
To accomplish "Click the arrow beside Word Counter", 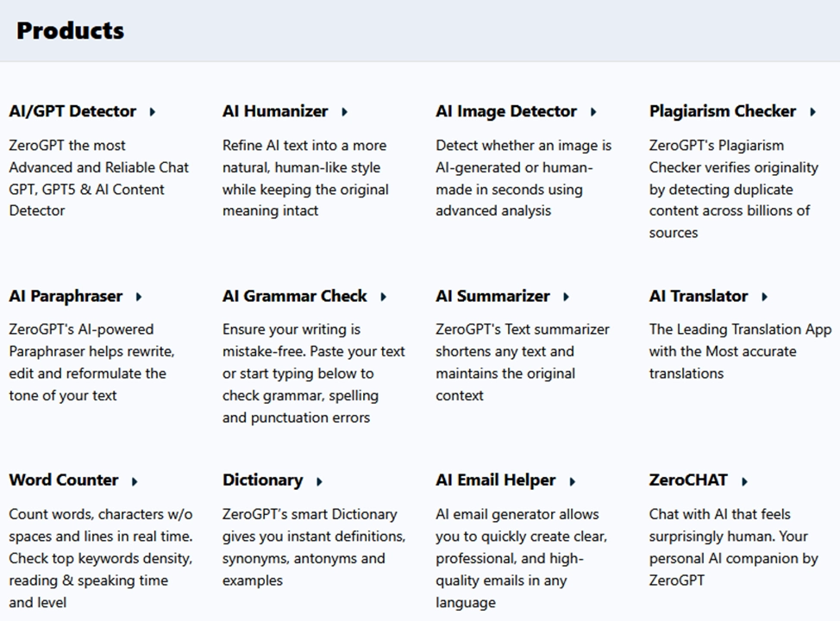I will [135, 481].
